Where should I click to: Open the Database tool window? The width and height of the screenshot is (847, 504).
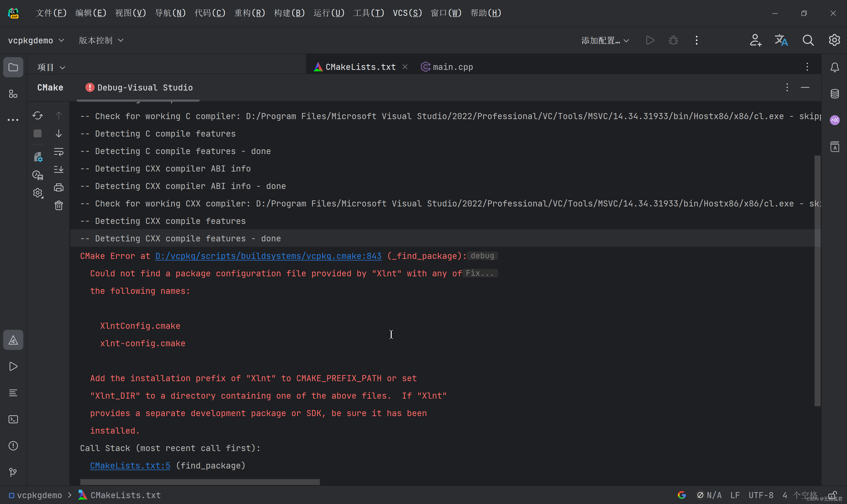coord(835,94)
